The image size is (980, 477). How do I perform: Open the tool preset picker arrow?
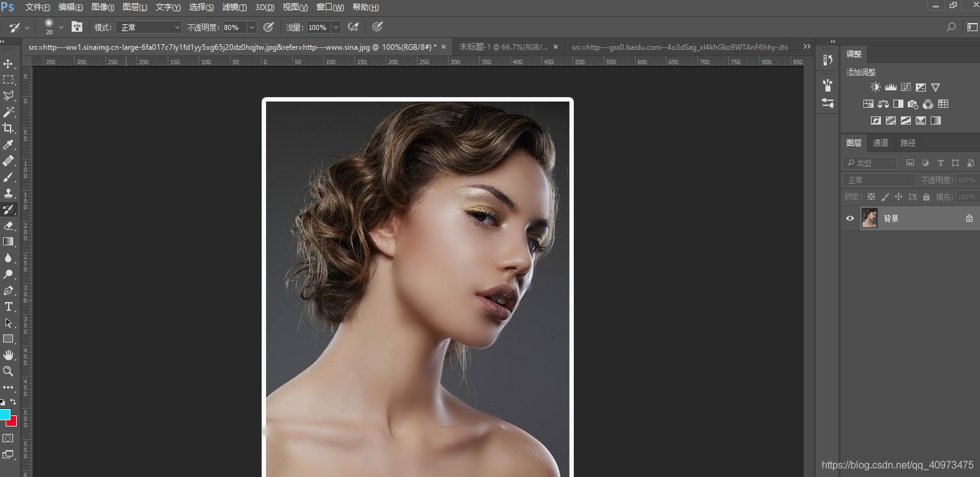coord(27,27)
